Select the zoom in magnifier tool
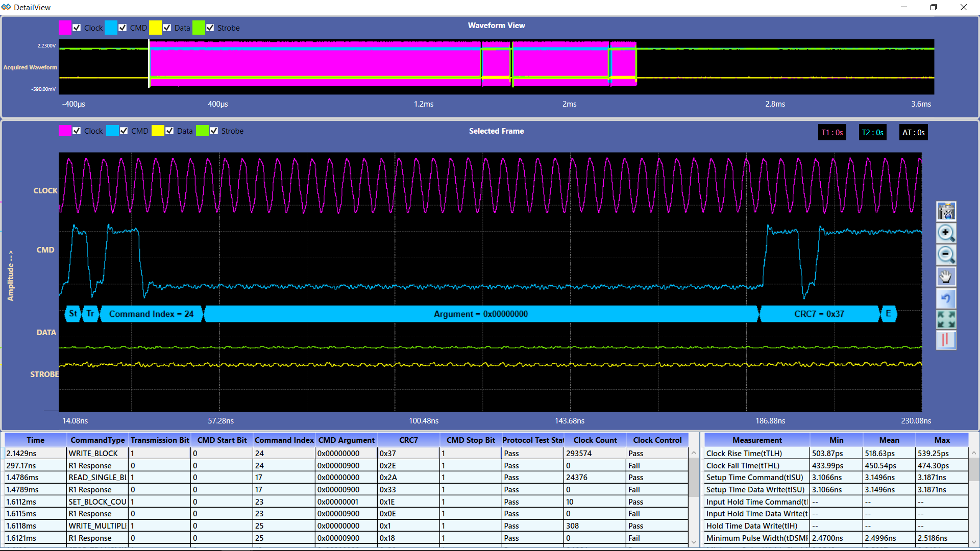Screen dimensions: 980x551 pyautogui.click(x=946, y=233)
